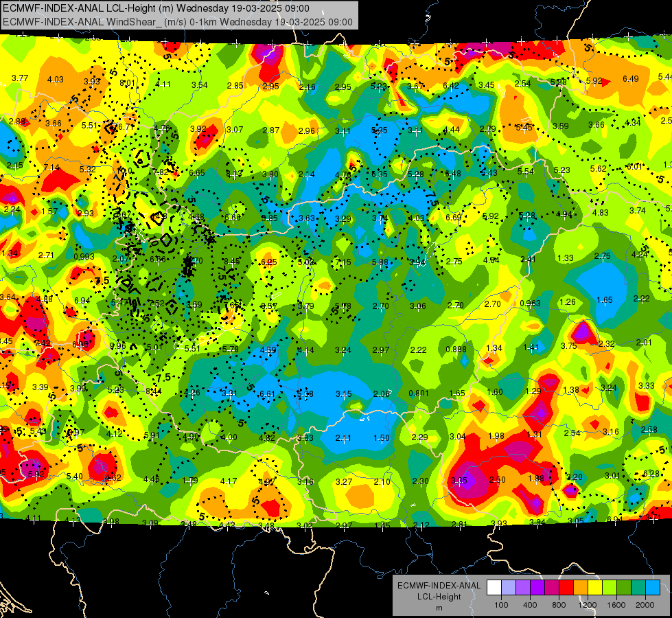Click the map value 0.801
Image resolution: width=672 pixels, height=618 pixels.
coord(419,393)
